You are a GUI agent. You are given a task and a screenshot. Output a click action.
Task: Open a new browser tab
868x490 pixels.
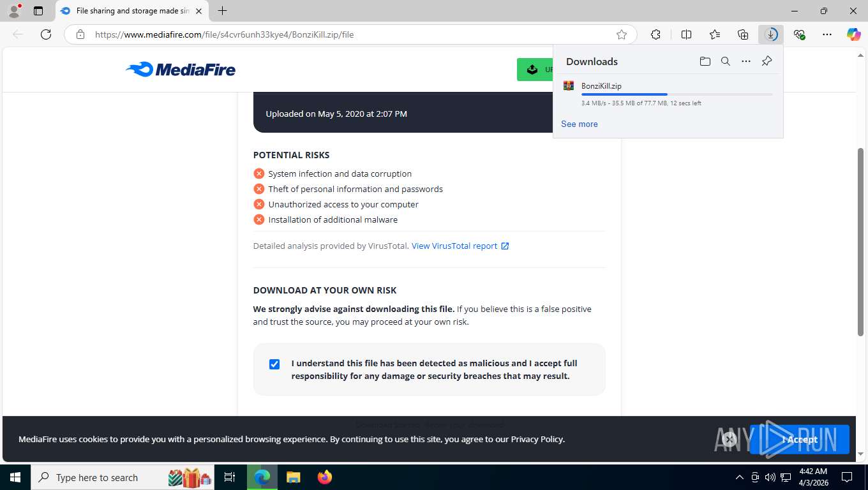click(x=222, y=11)
